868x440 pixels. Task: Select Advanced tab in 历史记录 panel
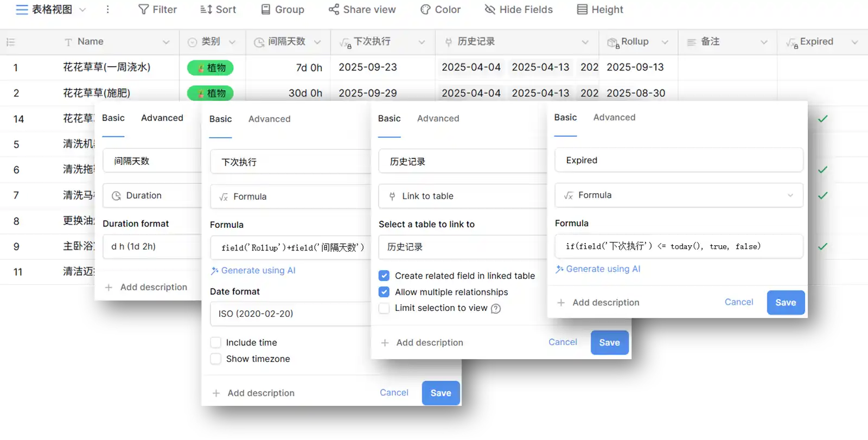[438, 118]
